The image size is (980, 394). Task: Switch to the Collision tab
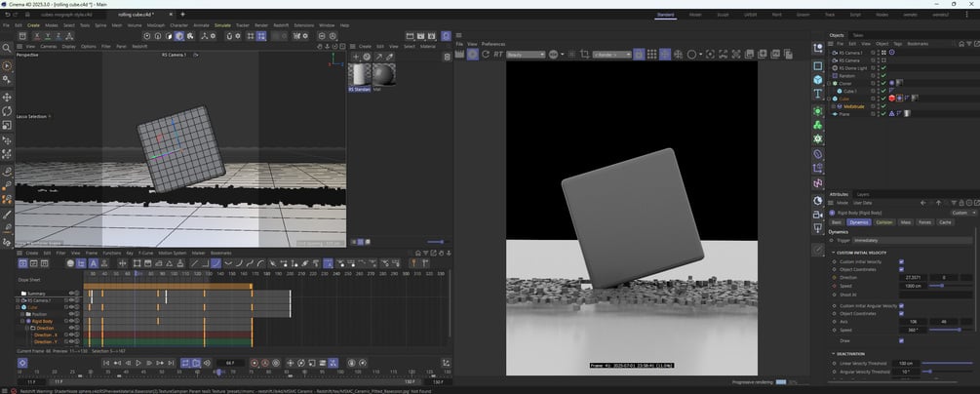click(x=883, y=222)
